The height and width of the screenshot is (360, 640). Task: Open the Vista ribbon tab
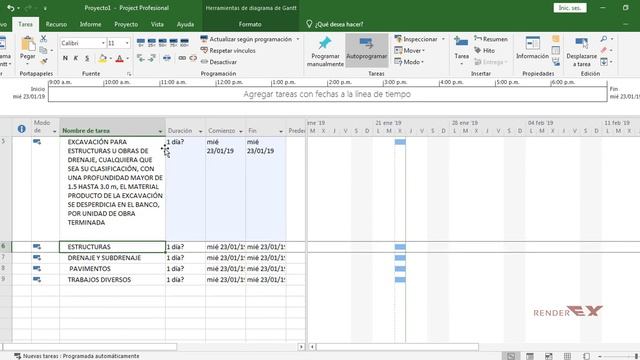pos(157,24)
